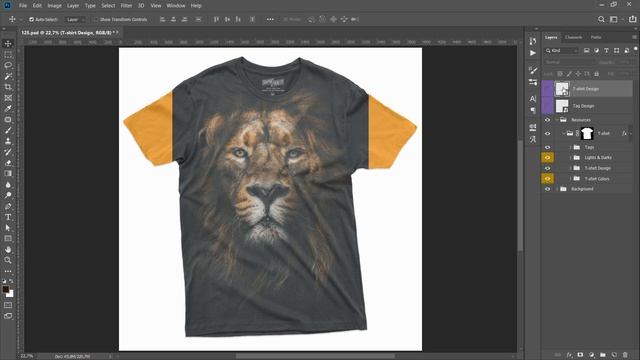The width and height of the screenshot is (640, 360).
Task: Select the Lasso tool
Action: coord(8,65)
